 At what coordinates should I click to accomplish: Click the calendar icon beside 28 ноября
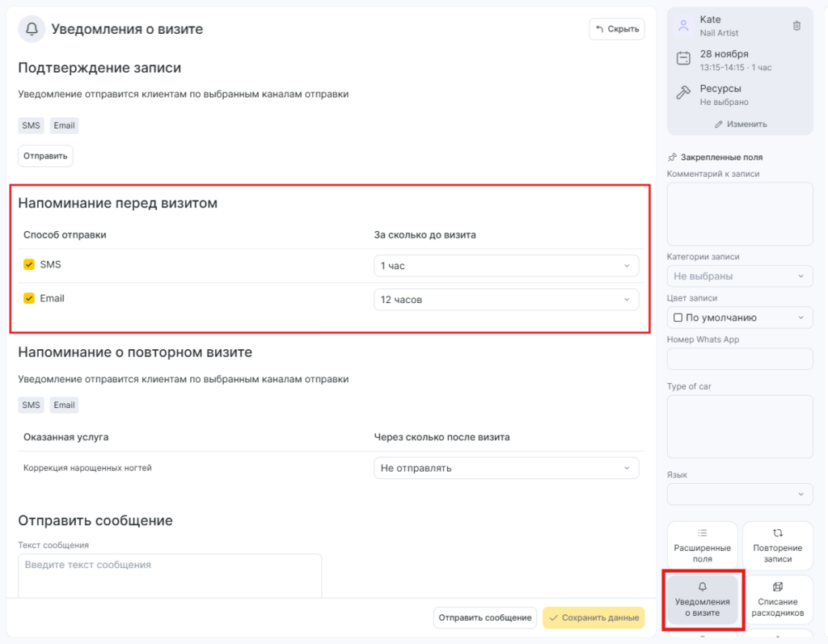(x=683, y=58)
